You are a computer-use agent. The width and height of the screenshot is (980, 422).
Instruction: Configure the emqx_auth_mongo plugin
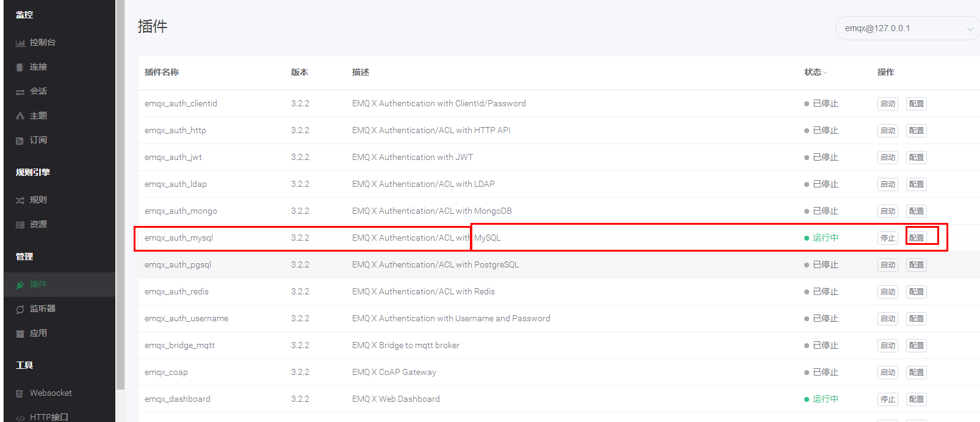[x=917, y=211]
